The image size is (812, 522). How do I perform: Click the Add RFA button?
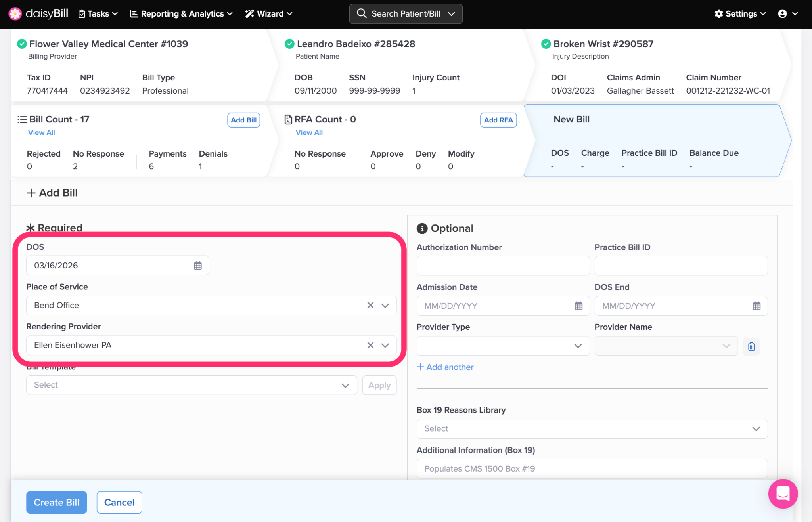[x=498, y=120]
